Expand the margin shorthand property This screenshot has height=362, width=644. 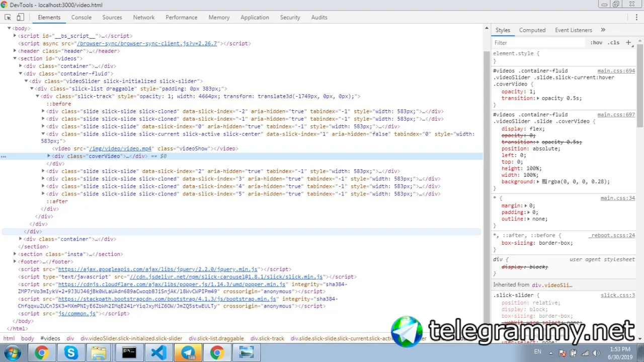526,205
